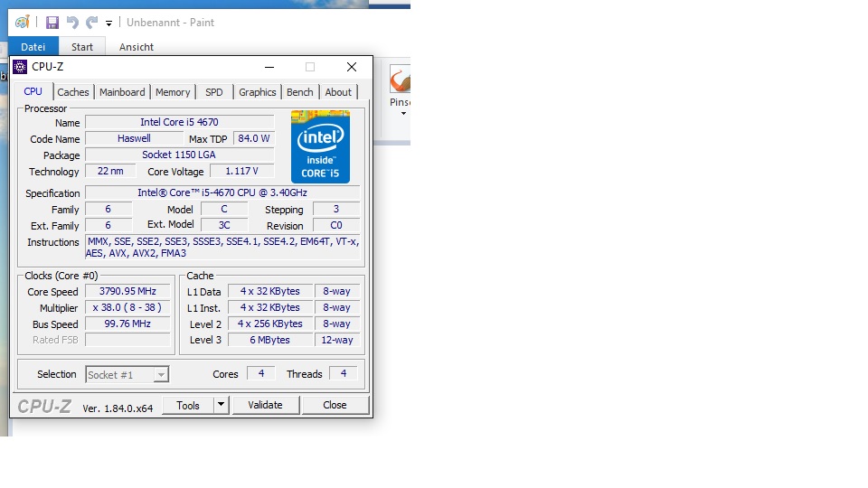Open the Bench tab in CPU-Z
The height and width of the screenshot is (488, 868).
click(x=300, y=92)
